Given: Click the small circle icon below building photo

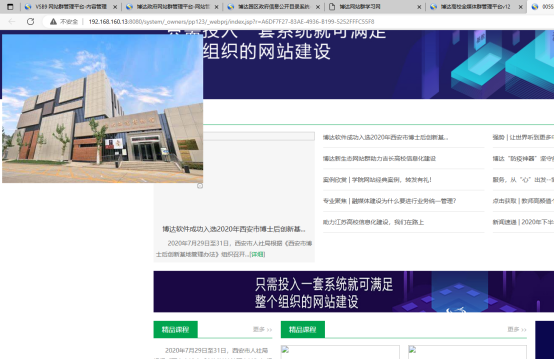Looking at the screenshot, I should point(200,186).
